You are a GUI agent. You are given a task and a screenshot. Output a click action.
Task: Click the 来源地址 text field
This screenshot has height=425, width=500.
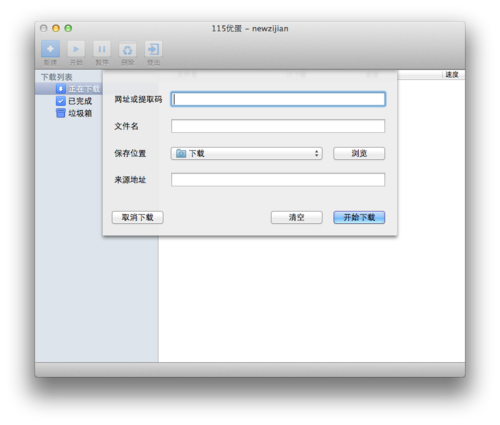click(278, 180)
